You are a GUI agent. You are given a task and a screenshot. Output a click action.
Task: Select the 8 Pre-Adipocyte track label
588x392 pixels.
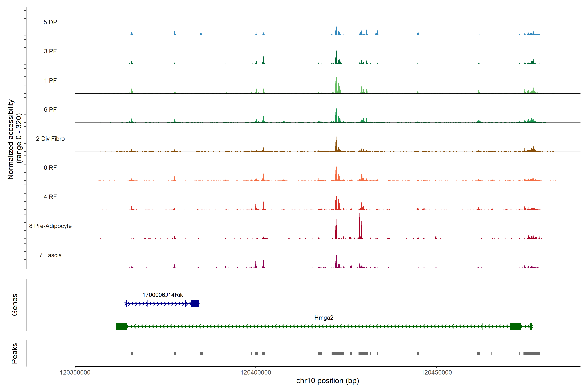click(x=50, y=226)
